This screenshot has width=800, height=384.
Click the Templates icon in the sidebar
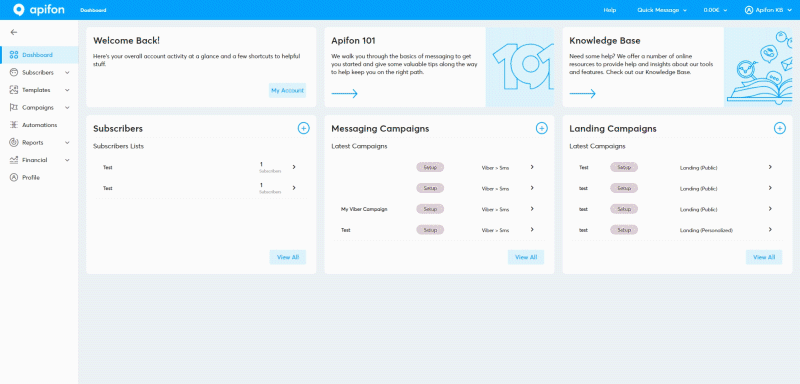(x=14, y=90)
